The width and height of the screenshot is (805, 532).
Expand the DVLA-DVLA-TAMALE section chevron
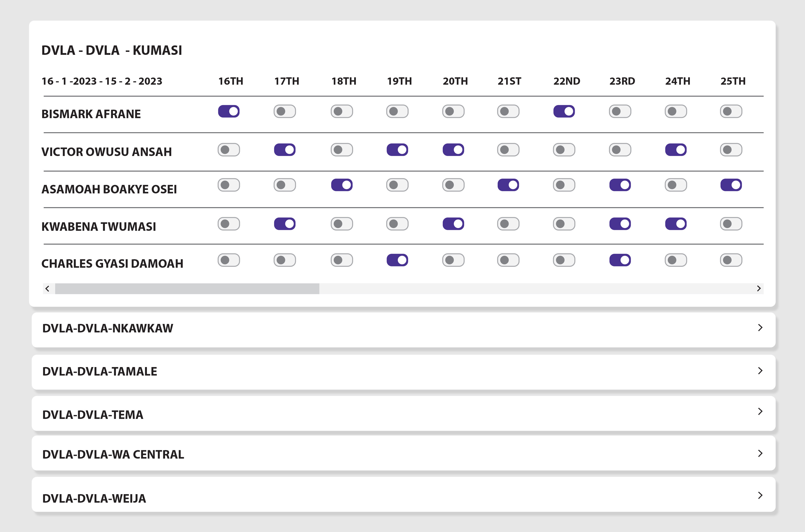pos(760,371)
